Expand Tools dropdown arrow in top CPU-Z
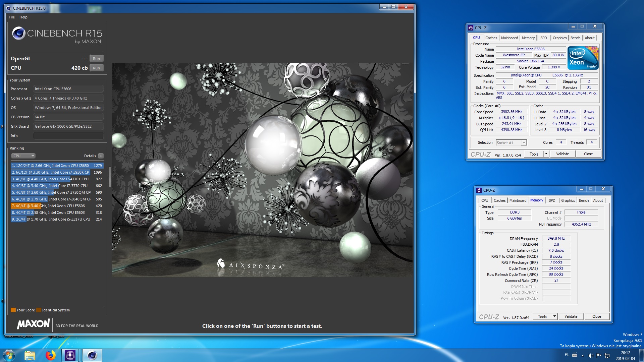This screenshot has height=362, width=644. (546, 154)
